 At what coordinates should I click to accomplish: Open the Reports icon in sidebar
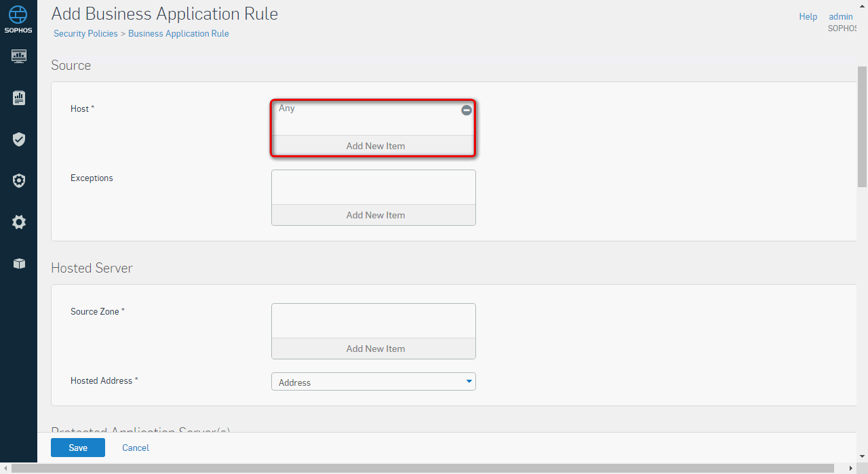(x=19, y=98)
